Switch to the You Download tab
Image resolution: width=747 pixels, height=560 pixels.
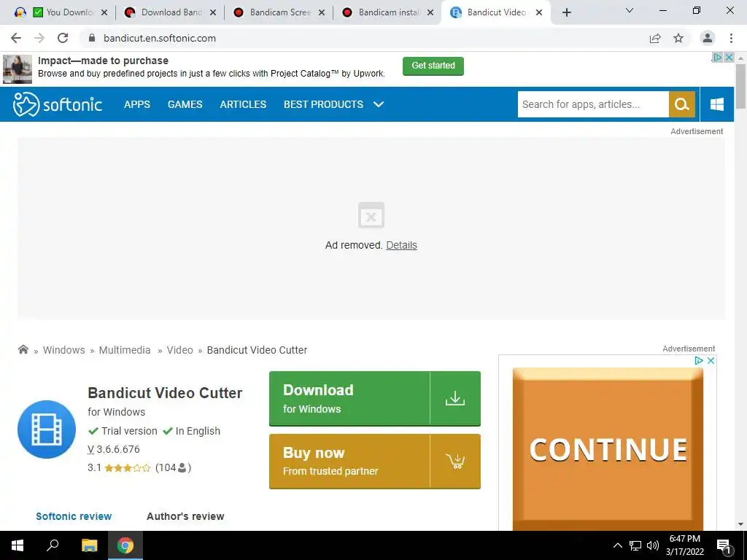coord(62,12)
